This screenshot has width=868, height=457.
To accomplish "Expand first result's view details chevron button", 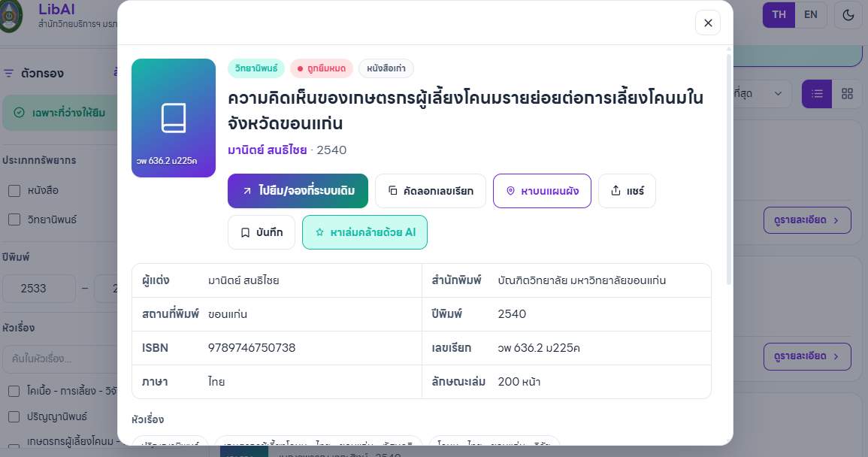I will 807,220.
